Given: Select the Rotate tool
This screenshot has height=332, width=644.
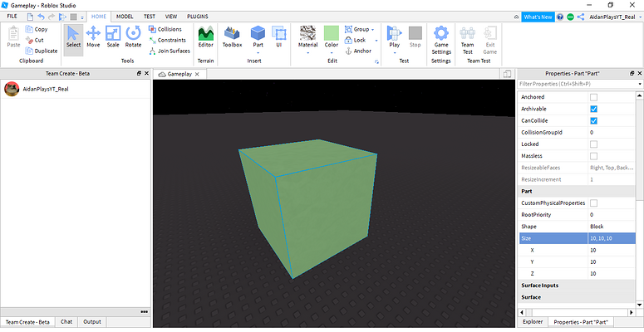Looking at the screenshot, I should (x=133, y=37).
